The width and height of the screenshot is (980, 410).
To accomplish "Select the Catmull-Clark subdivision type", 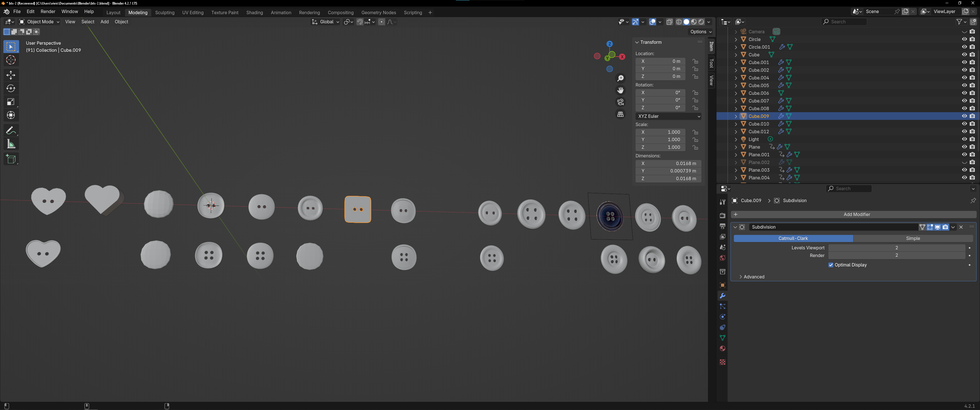I will click(793, 239).
